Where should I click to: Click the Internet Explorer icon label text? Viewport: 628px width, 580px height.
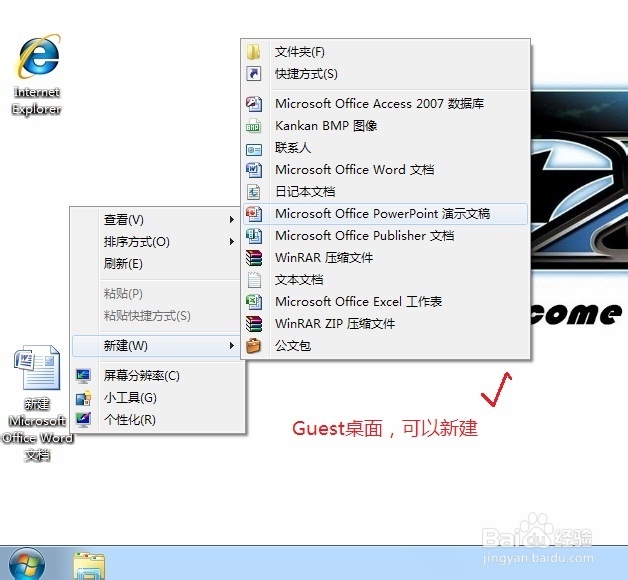click(36, 101)
